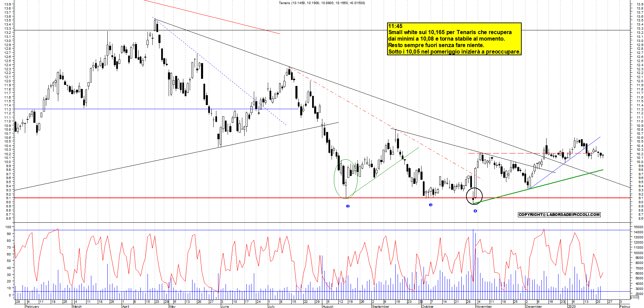The image size is (644, 308).
Task: Click the Tenaris chart title with price values
Action: click(322, 3)
